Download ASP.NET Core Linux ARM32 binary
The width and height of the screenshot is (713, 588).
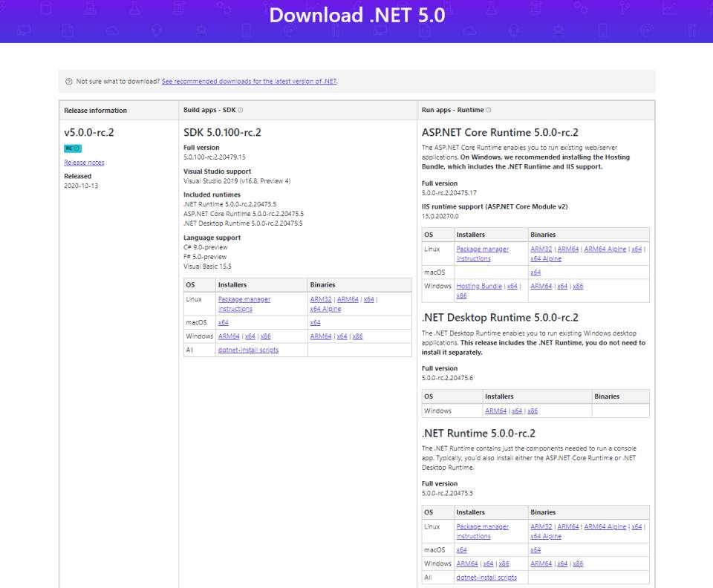[541, 249]
